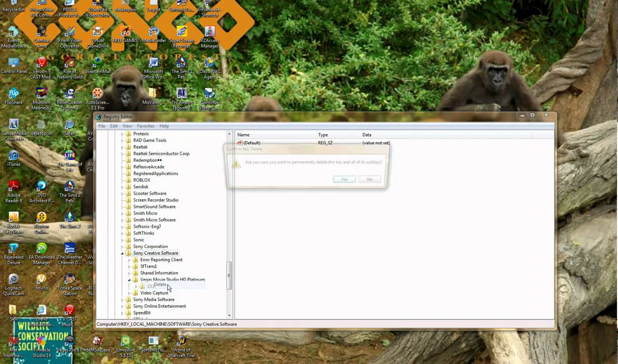Click the Data column header
The image size is (618, 364).
point(446,135)
